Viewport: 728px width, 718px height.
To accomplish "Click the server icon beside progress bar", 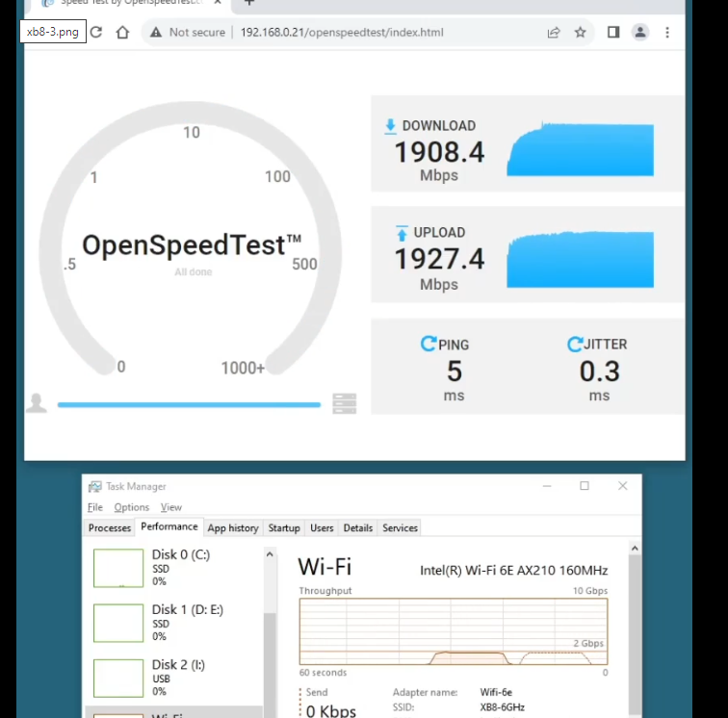I will coord(345,403).
